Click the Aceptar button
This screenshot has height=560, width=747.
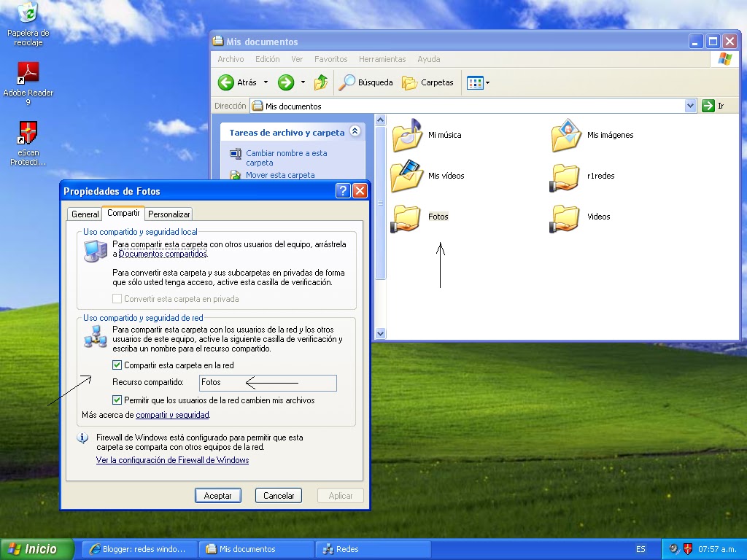(217, 496)
